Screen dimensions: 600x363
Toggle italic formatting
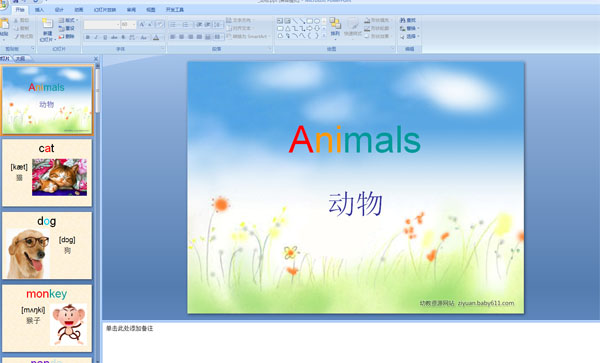[96, 37]
